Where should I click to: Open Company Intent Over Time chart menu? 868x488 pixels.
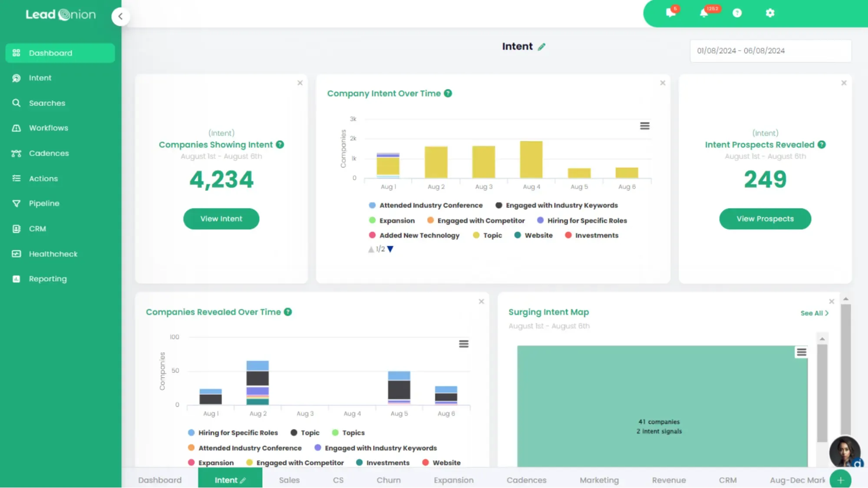click(x=645, y=125)
